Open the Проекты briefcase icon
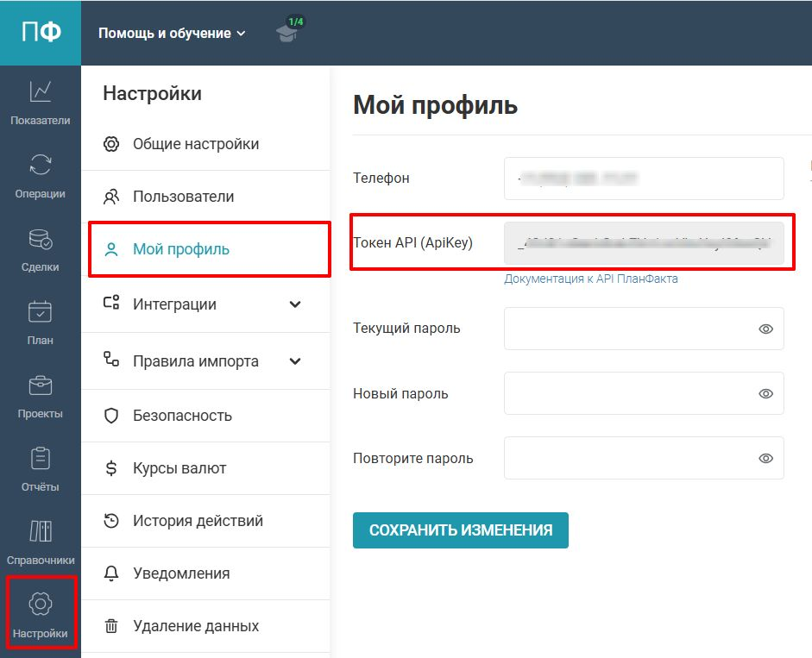Viewport: 812px width, 658px height. point(41,385)
